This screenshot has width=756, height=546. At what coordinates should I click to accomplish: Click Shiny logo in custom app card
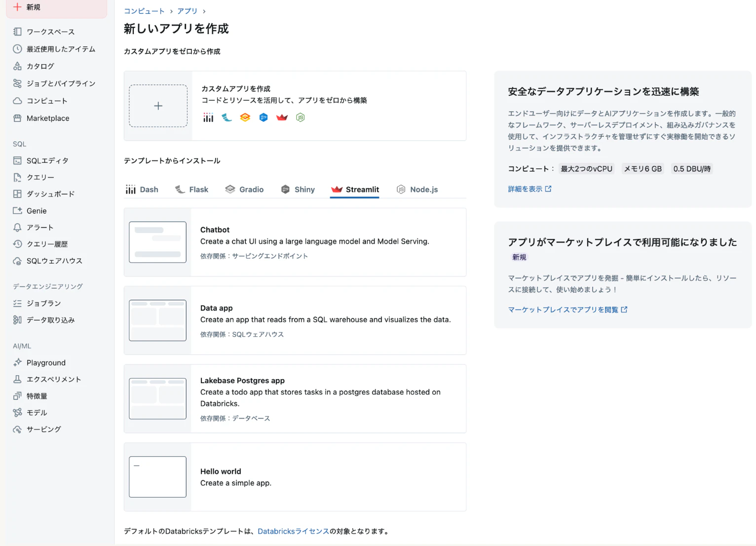click(264, 117)
